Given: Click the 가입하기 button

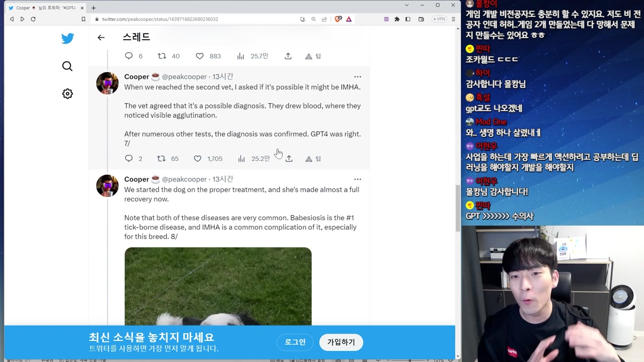Looking at the screenshot, I should click(341, 342).
